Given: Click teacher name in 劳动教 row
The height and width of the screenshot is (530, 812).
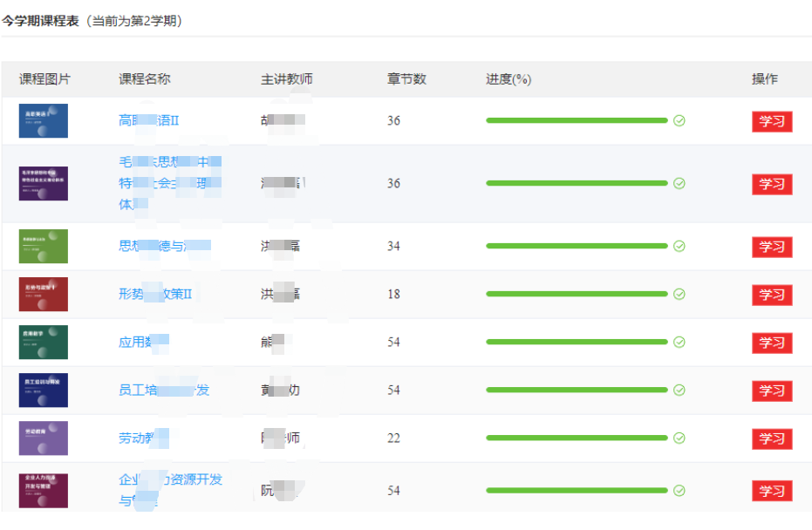Looking at the screenshot, I should click(x=280, y=438).
